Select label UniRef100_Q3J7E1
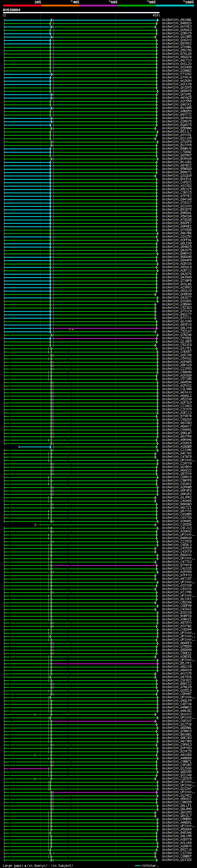This screenshot has width=197, height=868. point(176,349)
